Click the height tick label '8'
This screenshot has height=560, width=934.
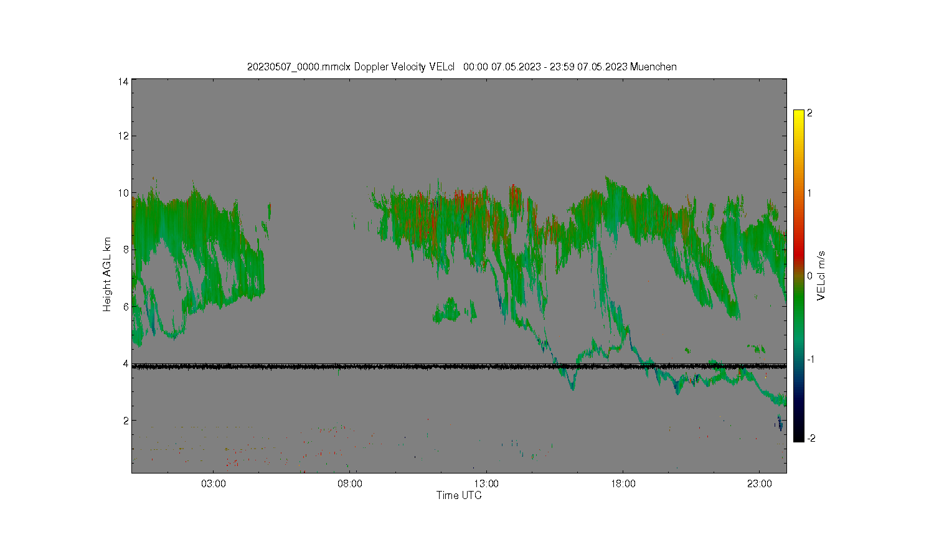(126, 250)
